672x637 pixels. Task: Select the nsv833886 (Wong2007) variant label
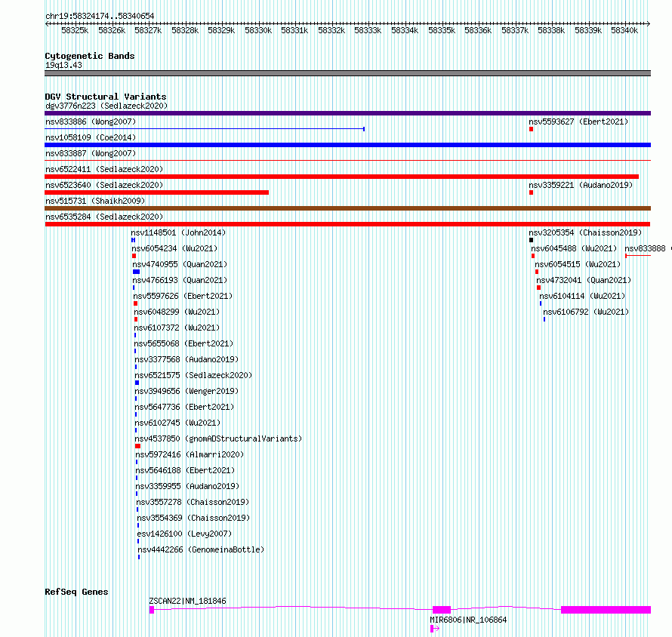click(x=91, y=122)
